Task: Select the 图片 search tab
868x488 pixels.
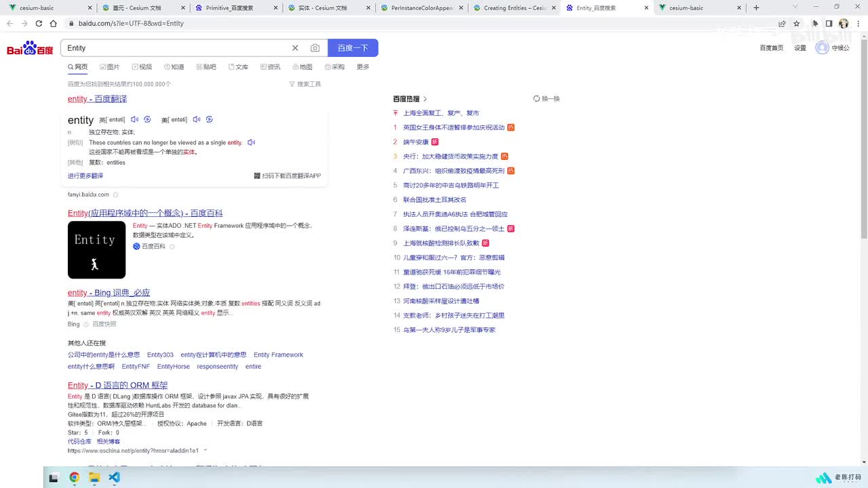Action: (x=109, y=67)
